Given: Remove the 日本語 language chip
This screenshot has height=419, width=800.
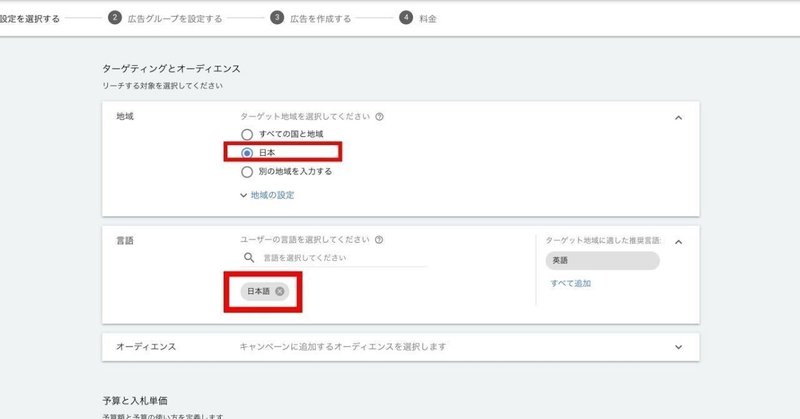Looking at the screenshot, I should point(280,291).
